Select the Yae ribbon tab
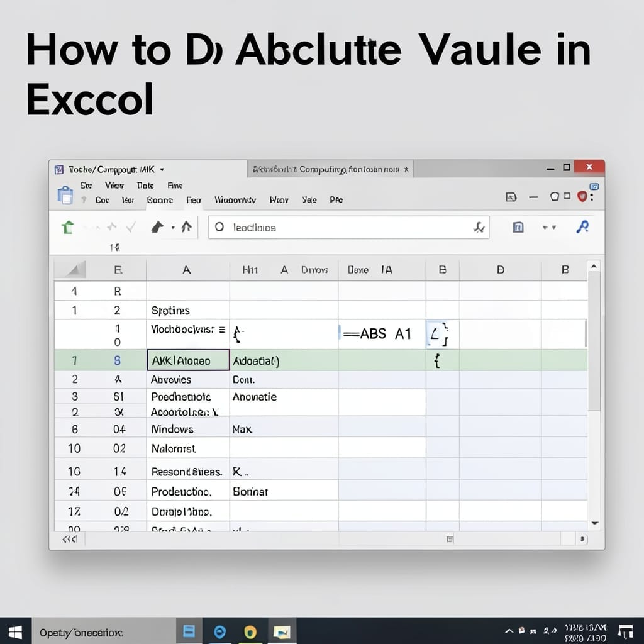 click(309, 200)
